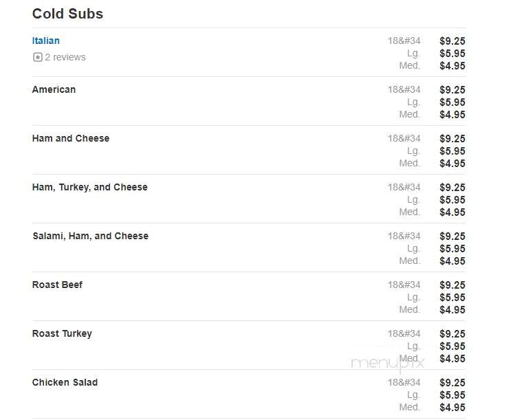The width and height of the screenshot is (511, 420).
Task: Click the menupix watermark logo
Action: (387, 363)
